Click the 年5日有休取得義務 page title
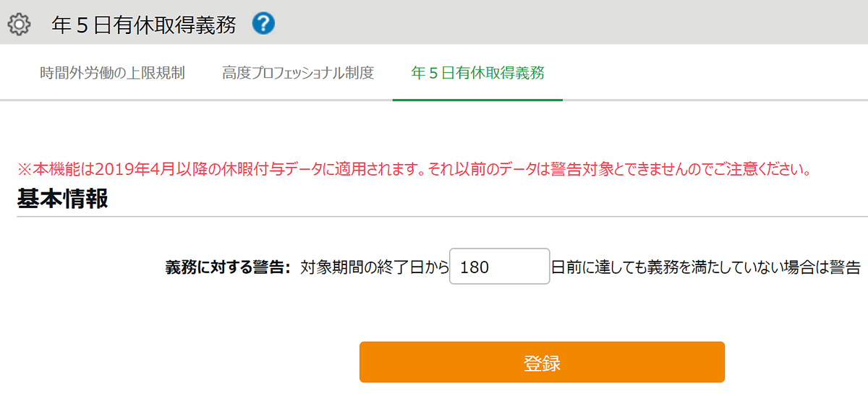The image size is (868, 396). pyautogui.click(x=144, y=25)
